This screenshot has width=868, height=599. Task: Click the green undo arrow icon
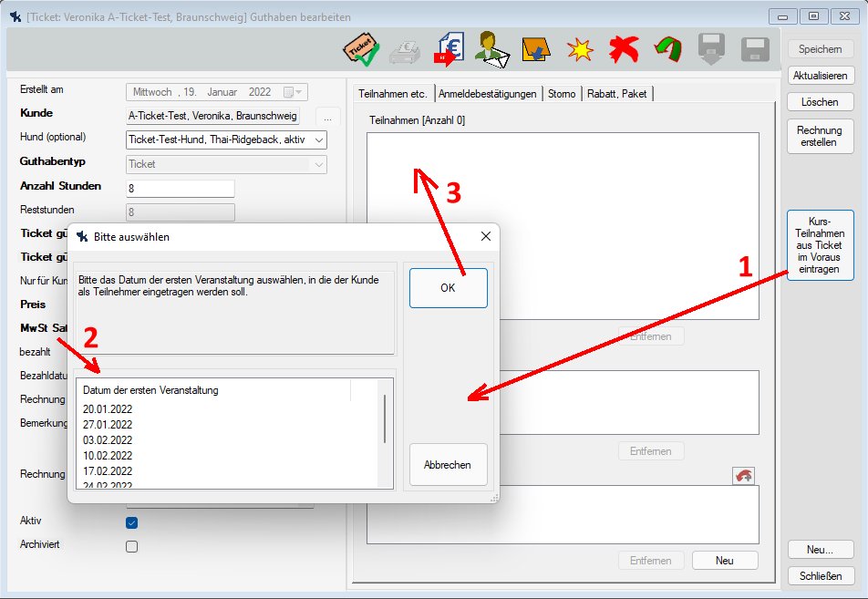[668, 49]
